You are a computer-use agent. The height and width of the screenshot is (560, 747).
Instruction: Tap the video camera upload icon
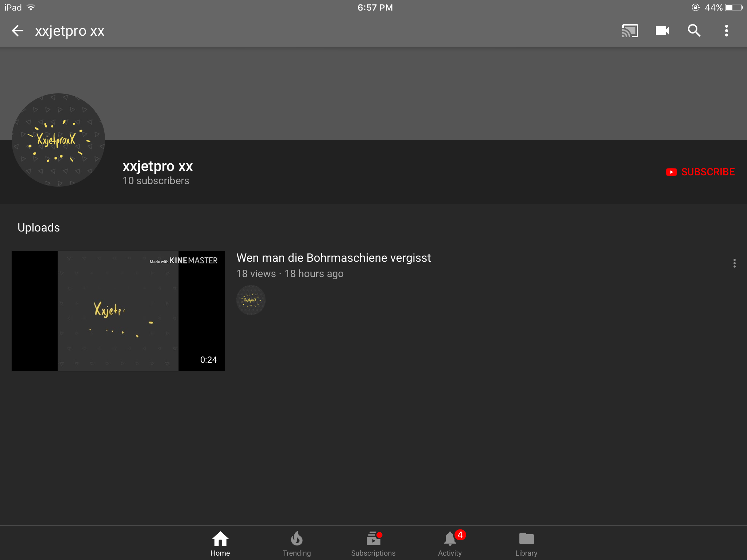[662, 31]
